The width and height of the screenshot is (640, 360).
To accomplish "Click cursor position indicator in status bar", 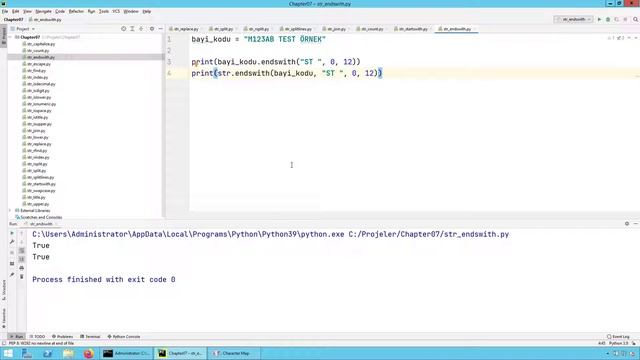I will (602, 343).
